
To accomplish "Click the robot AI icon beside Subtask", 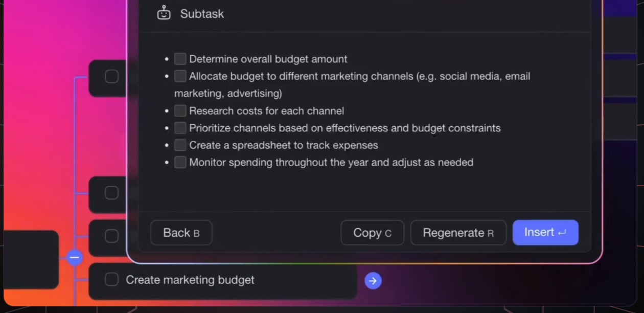I will (164, 13).
